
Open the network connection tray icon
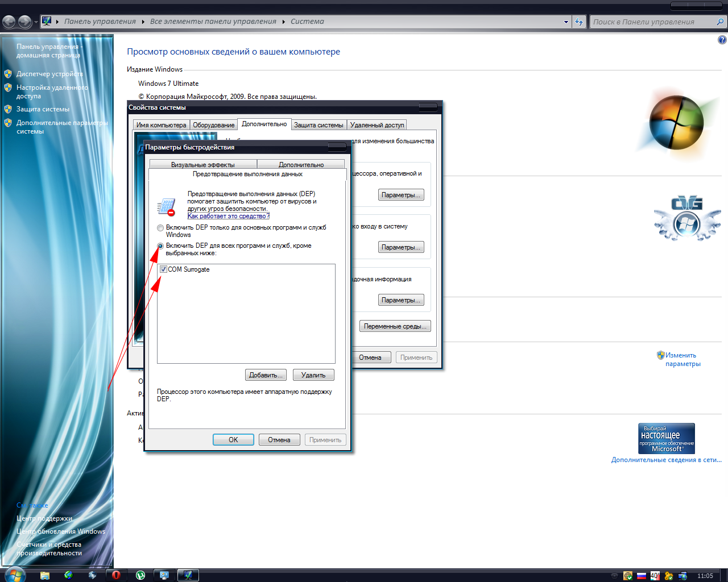(x=682, y=576)
